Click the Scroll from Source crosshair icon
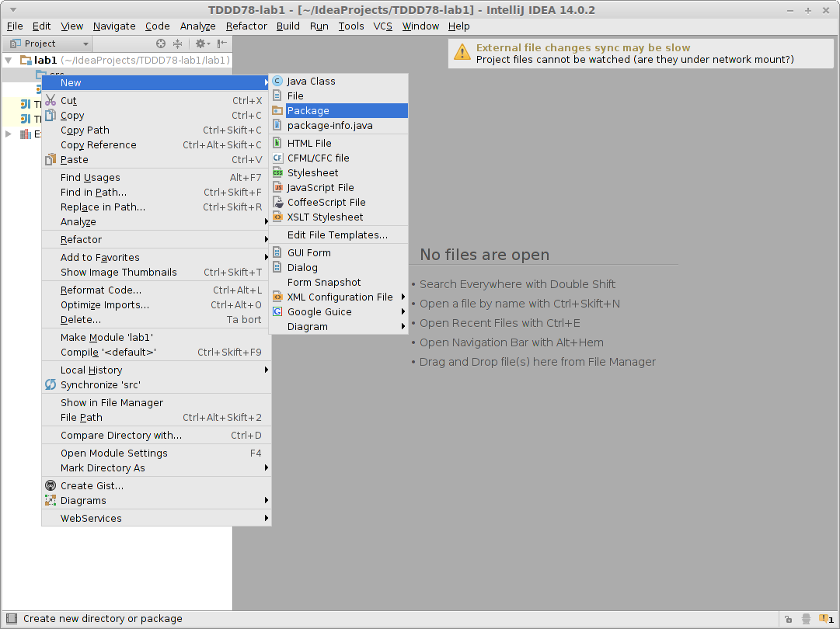840x629 pixels. point(161,43)
